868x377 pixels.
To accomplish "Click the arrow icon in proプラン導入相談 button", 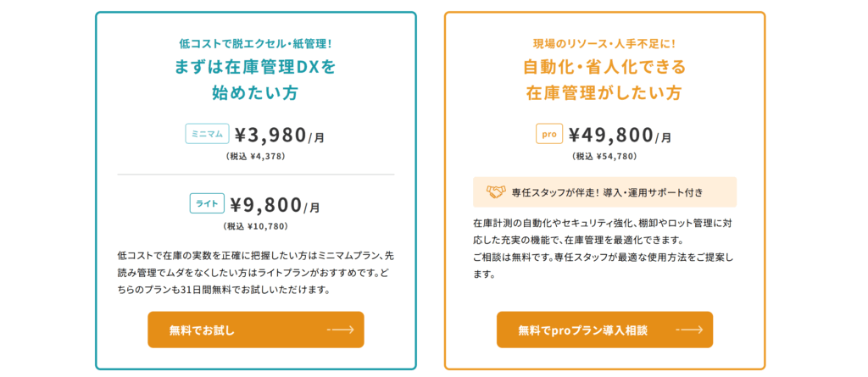I will 689,330.
